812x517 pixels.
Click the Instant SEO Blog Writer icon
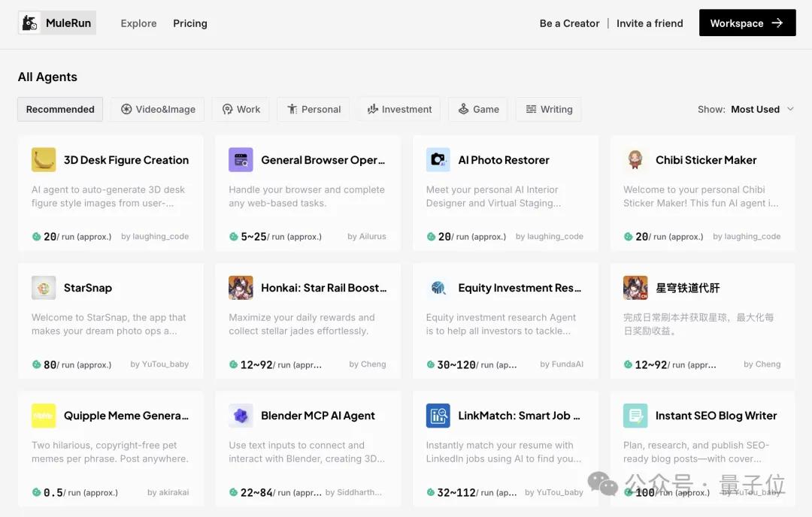(635, 416)
